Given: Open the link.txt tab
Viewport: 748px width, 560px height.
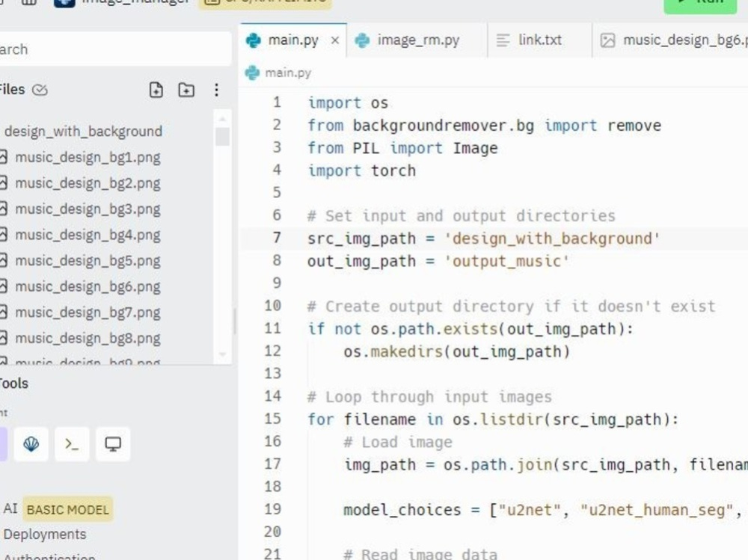Looking at the screenshot, I should click(x=539, y=40).
